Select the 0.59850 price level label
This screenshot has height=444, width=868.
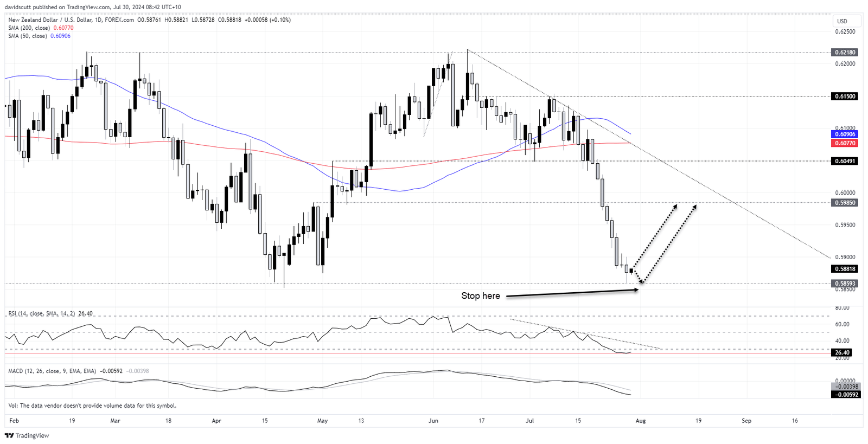(x=845, y=202)
